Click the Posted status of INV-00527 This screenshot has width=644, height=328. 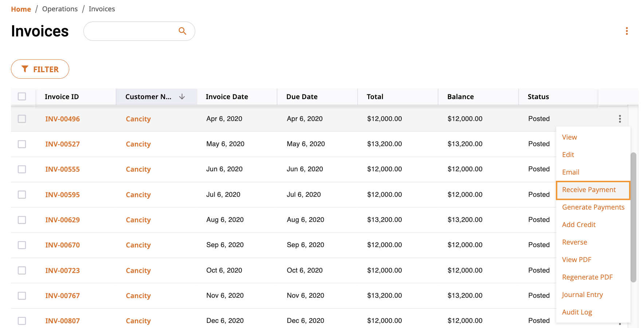pos(539,144)
